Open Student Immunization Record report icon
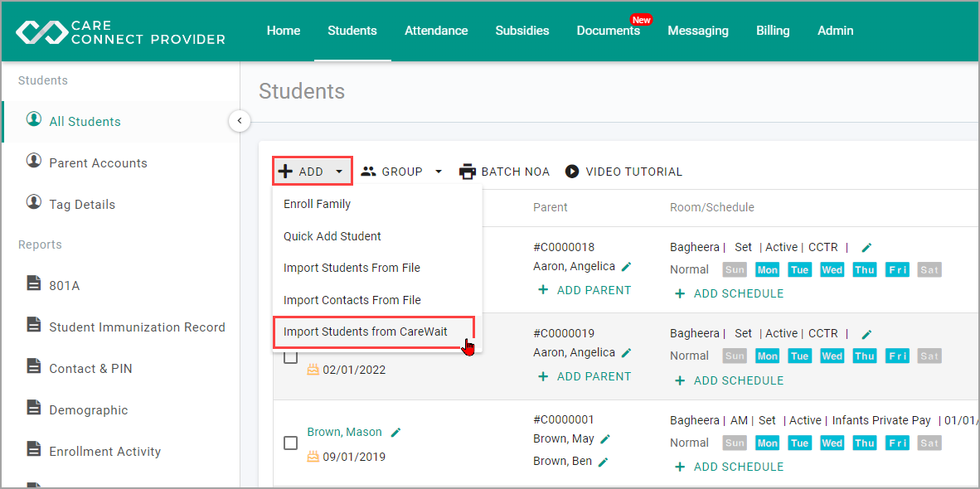The image size is (980, 489). click(x=34, y=326)
